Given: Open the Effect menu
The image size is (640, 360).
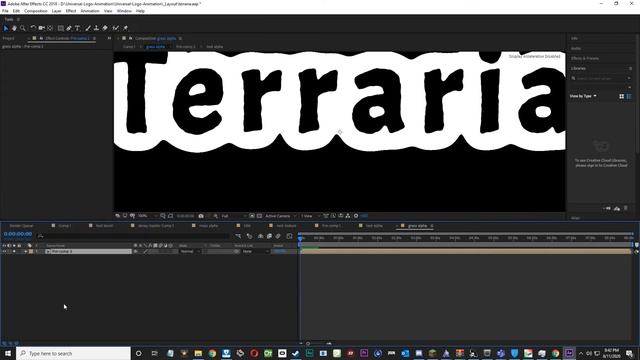Looking at the screenshot, I should click(71, 11).
